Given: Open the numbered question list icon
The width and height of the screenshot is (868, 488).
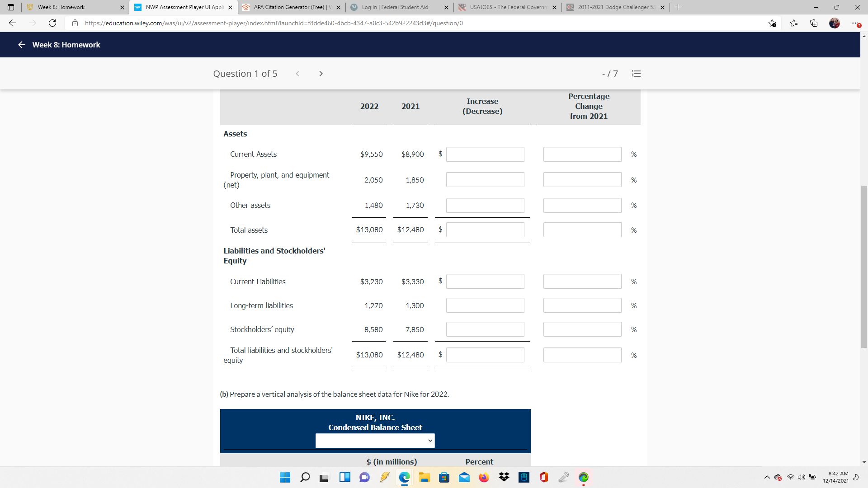Looking at the screenshot, I should tap(636, 73).
